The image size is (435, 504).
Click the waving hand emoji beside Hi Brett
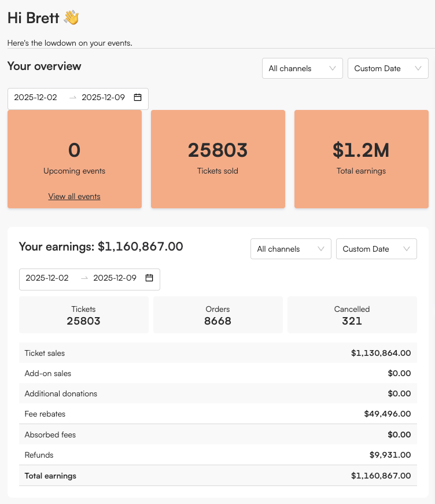(71, 18)
